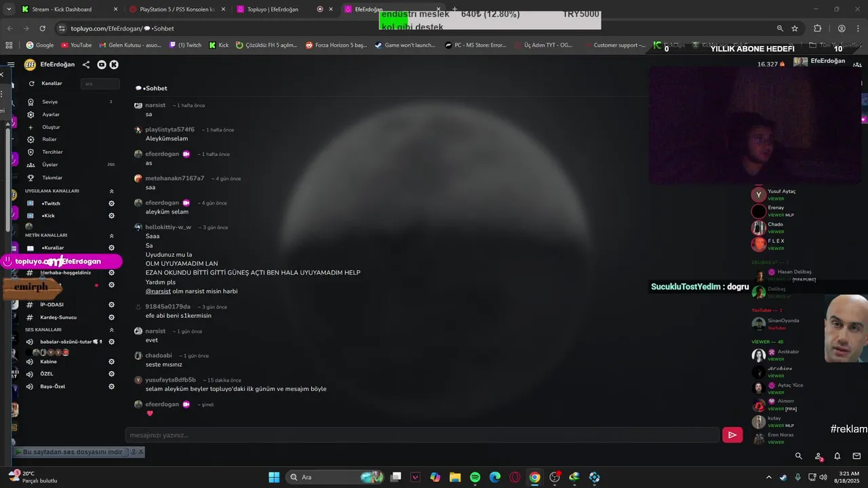Image resolution: width=868 pixels, height=488 pixels.
Task: Open Roller in the sidebar
Action: pyautogui.click(x=50, y=140)
